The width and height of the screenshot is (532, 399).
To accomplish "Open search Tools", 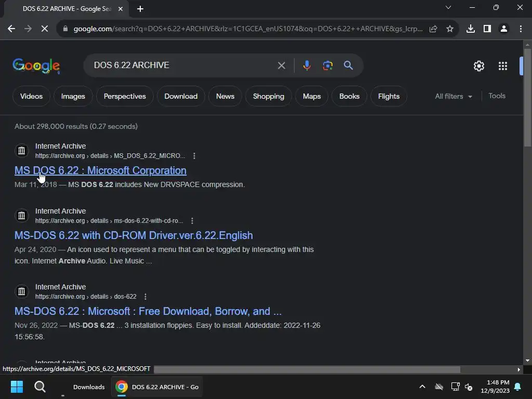I will 497,96.
